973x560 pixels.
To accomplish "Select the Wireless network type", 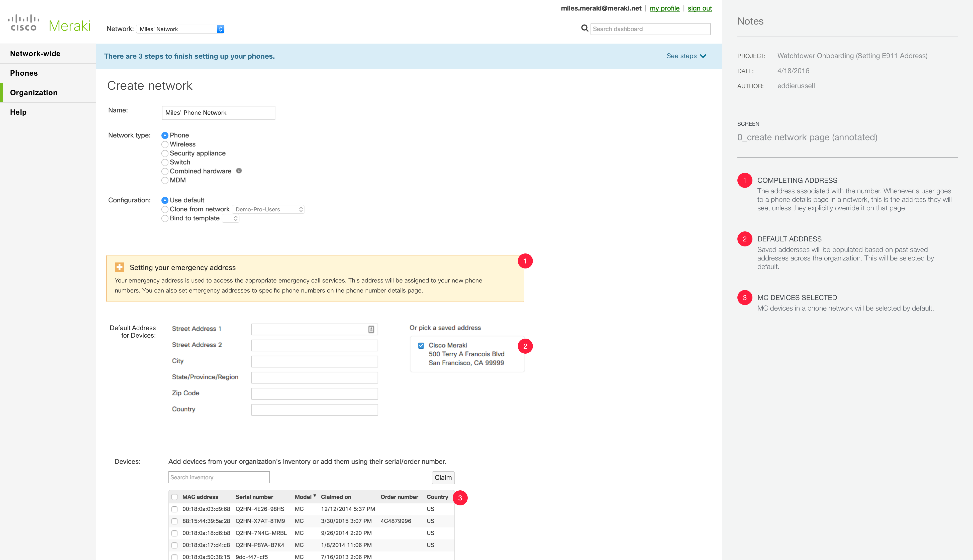I will [x=165, y=144].
